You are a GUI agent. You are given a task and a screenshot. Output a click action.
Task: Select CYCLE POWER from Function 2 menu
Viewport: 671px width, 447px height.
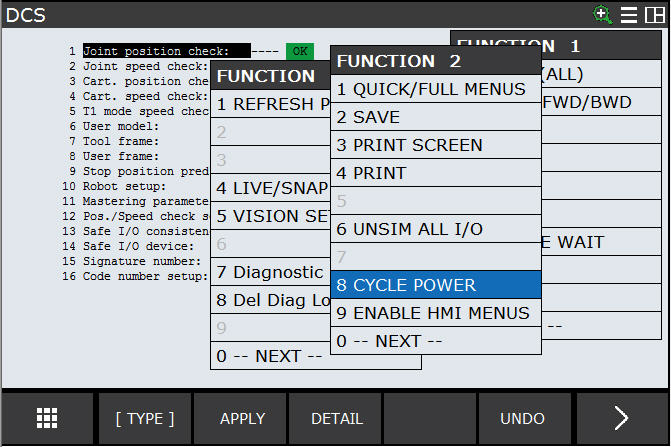pyautogui.click(x=436, y=285)
